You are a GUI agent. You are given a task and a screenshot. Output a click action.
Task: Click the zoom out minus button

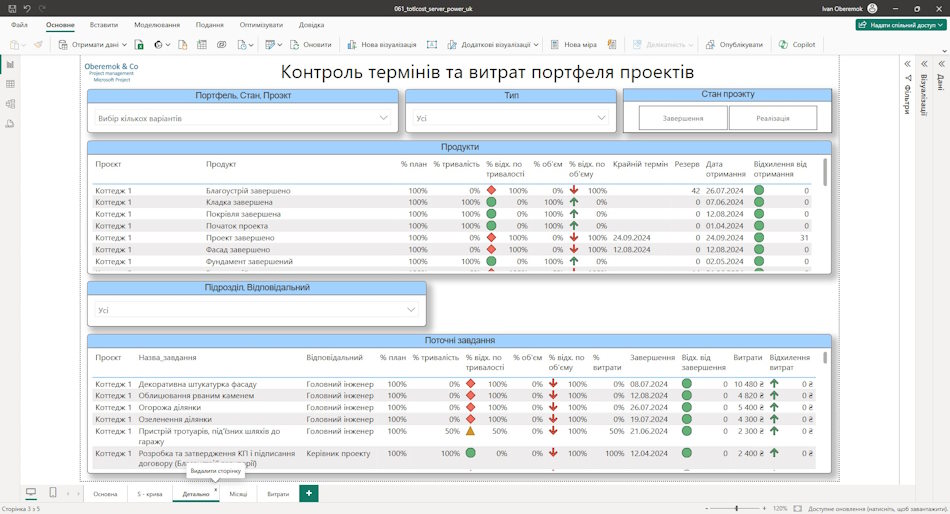706,509
